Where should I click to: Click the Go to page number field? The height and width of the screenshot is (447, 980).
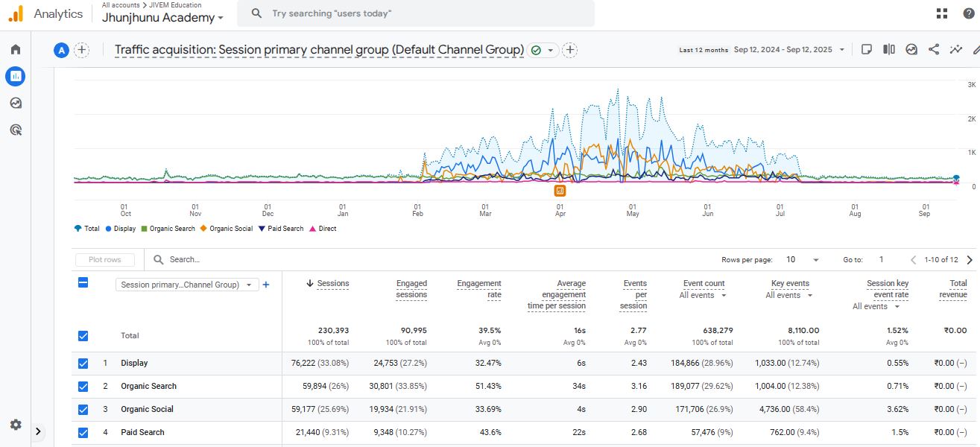point(881,260)
